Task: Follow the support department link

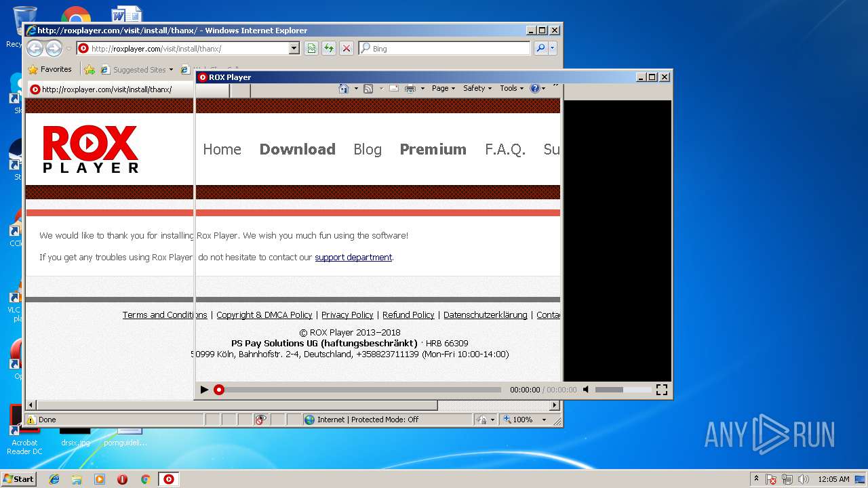Action: click(353, 257)
